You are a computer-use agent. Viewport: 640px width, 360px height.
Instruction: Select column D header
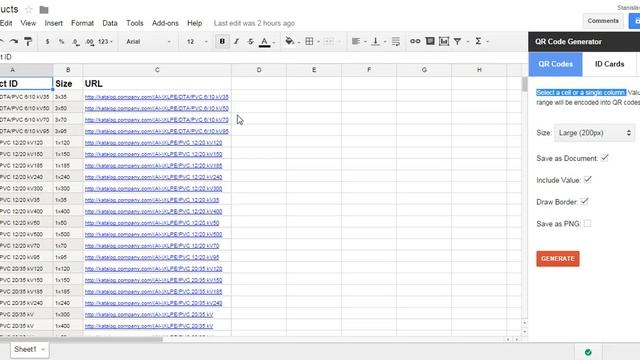(x=259, y=70)
